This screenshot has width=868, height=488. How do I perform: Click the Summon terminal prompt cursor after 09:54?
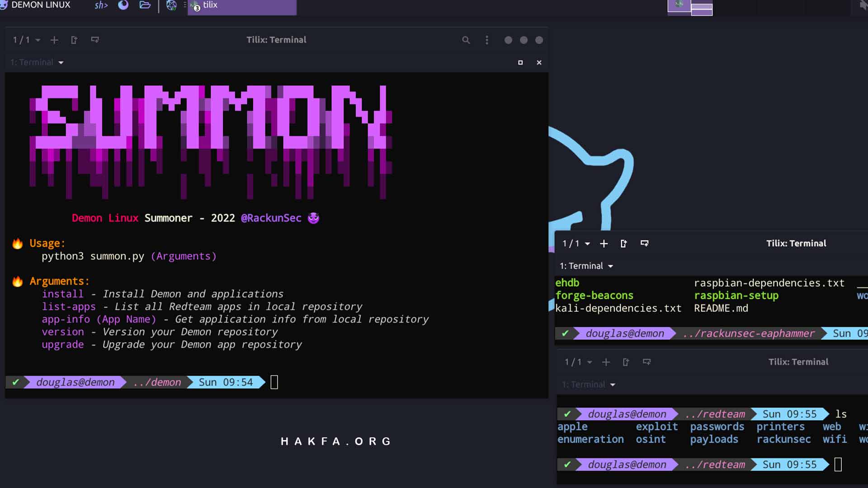274,382
